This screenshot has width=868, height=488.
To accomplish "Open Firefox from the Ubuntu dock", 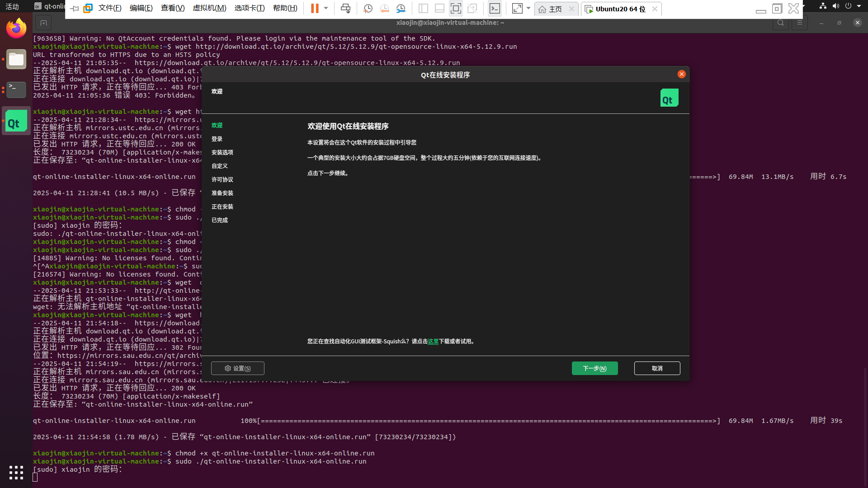I will 16,28.
